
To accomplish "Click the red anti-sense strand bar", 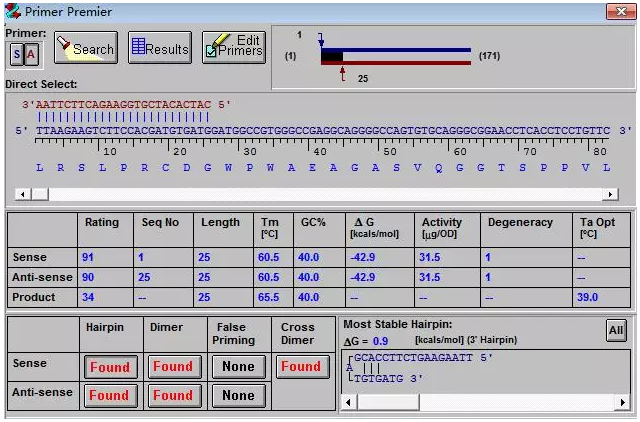I will [x=396, y=63].
